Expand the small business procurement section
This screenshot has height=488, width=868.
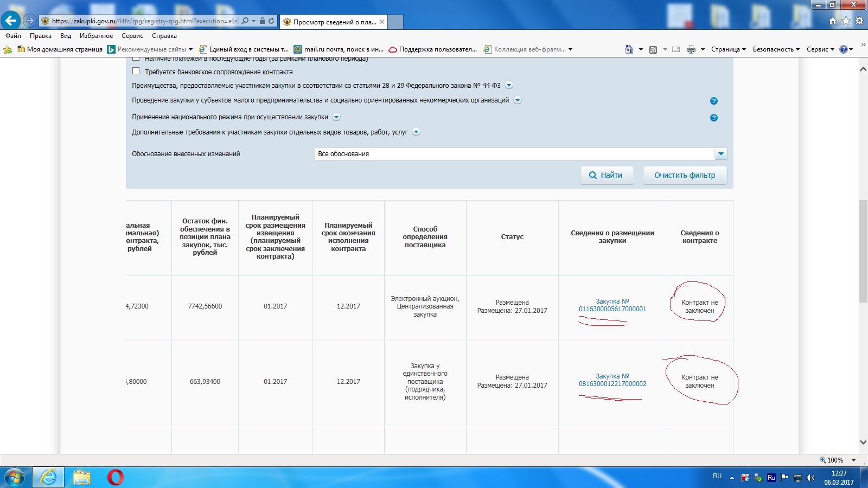pos(518,100)
